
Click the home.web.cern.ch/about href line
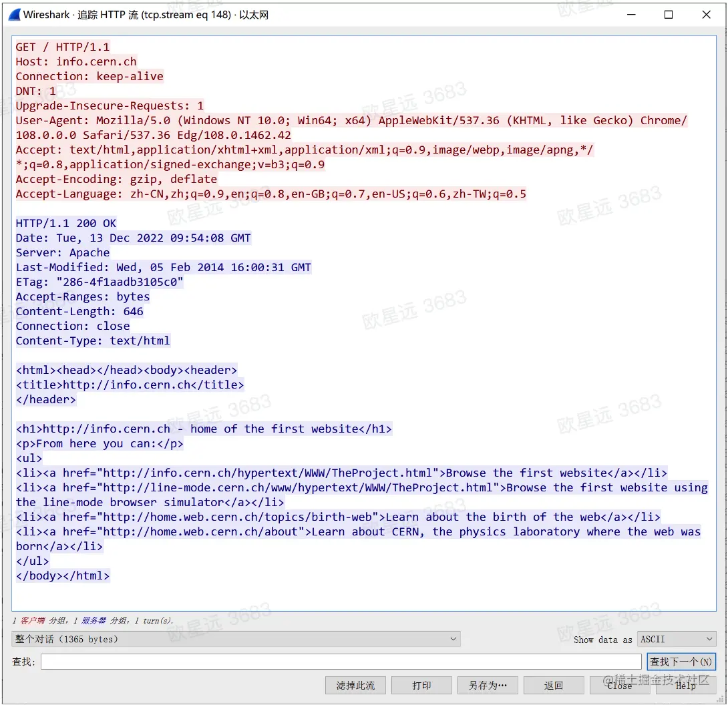point(358,532)
